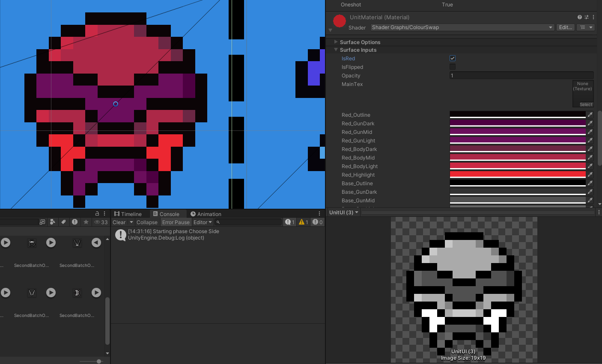Click the search by type icon
The width and height of the screenshot is (602, 364).
coord(53,222)
